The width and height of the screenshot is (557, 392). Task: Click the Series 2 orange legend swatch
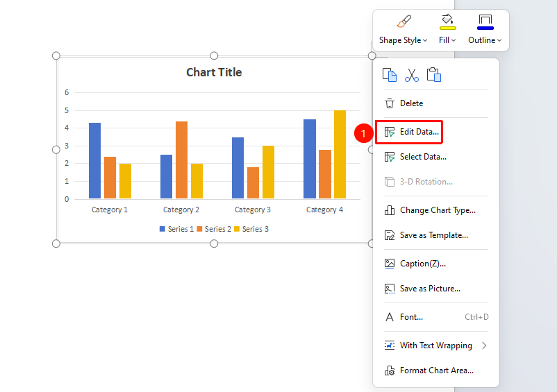[199, 229]
